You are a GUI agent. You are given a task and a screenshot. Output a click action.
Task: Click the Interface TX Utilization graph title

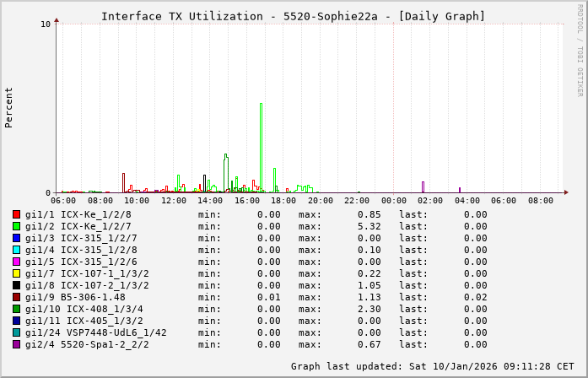click(x=293, y=16)
